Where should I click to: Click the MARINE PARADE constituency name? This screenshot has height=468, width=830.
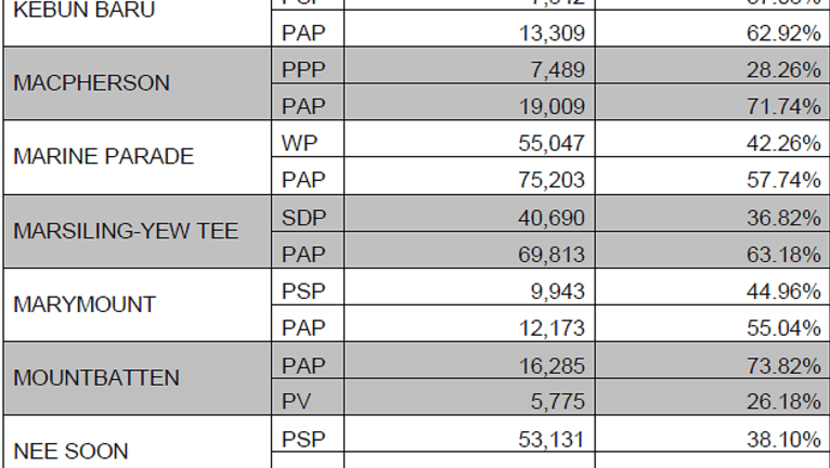[104, 157]
